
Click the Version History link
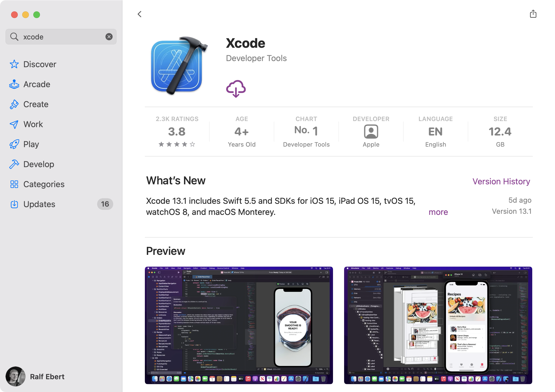click(x=501, y=181)
